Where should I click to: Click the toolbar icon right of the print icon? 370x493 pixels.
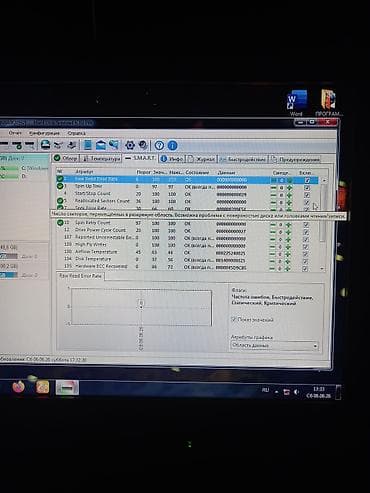point(58,145)
